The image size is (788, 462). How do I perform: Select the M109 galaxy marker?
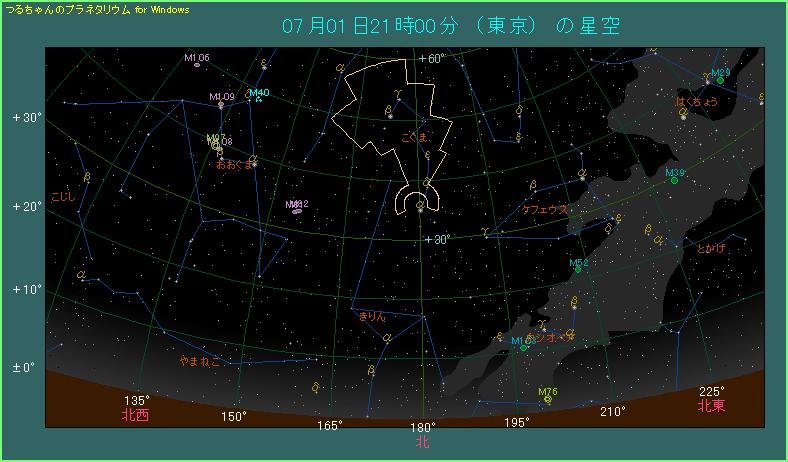tap(221, 105)
